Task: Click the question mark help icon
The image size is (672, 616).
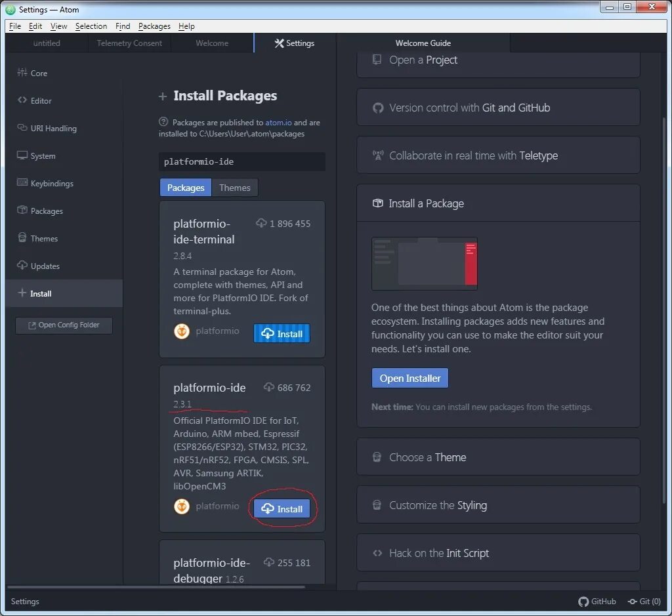Action: tap(163, 121)
